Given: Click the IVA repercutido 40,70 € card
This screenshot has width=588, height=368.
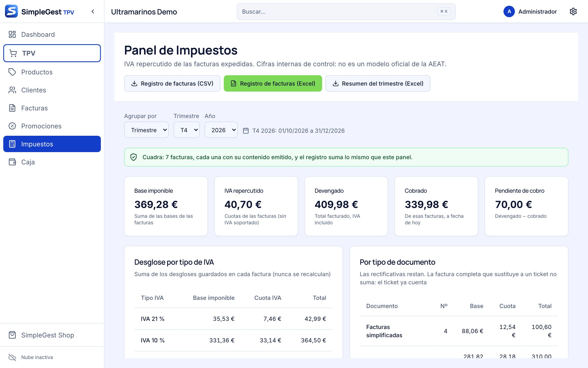Looking at the screenshot, I should [x=256, y=206].
